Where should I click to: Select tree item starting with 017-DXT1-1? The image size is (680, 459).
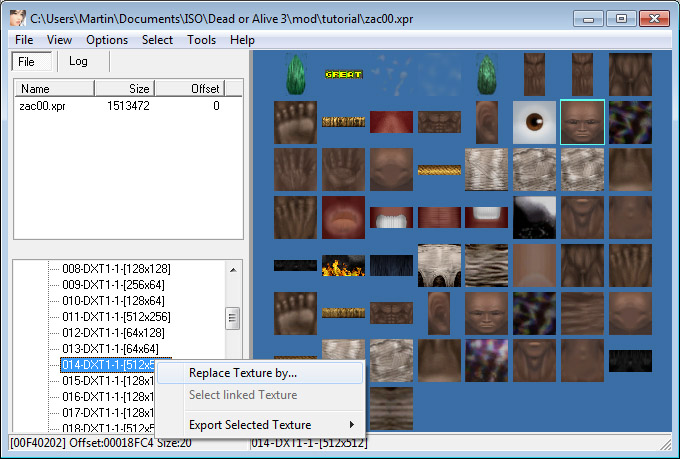[x=108, y=413]
